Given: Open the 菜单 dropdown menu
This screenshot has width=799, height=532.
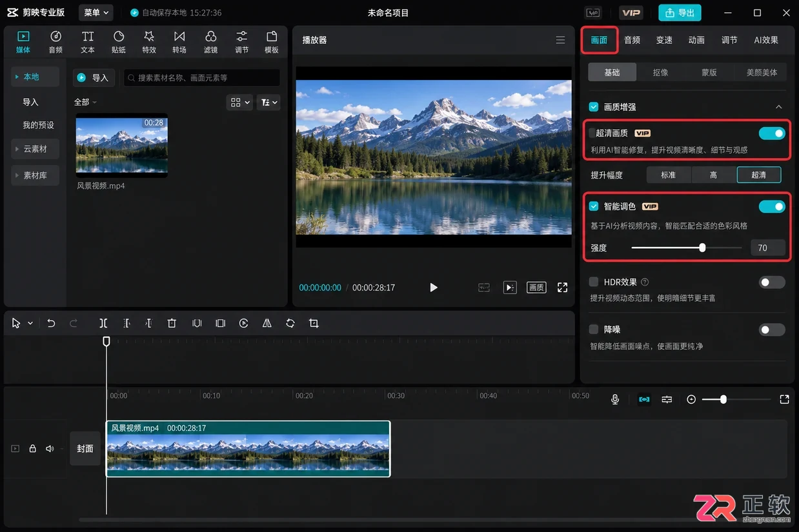Looking at the screenshot, I should [96, 12].
